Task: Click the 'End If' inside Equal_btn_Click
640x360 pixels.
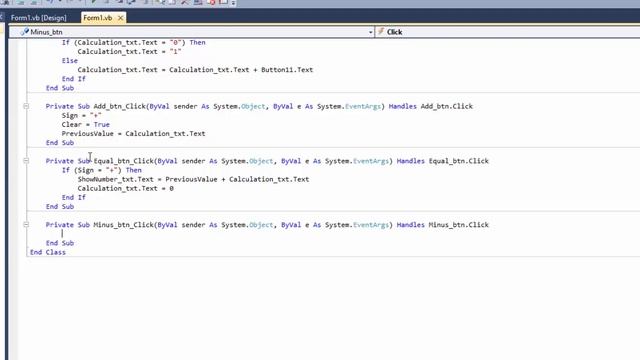Action: coord(73,197)
